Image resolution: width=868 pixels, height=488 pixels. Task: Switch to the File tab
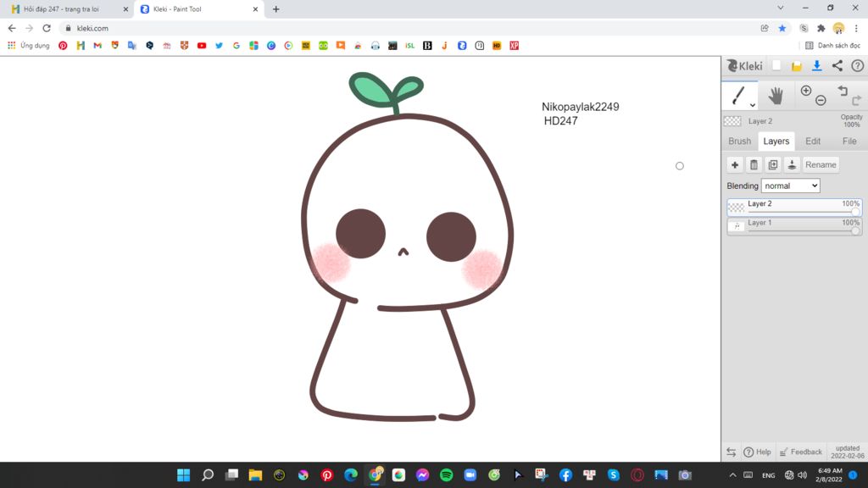[849, 141]
